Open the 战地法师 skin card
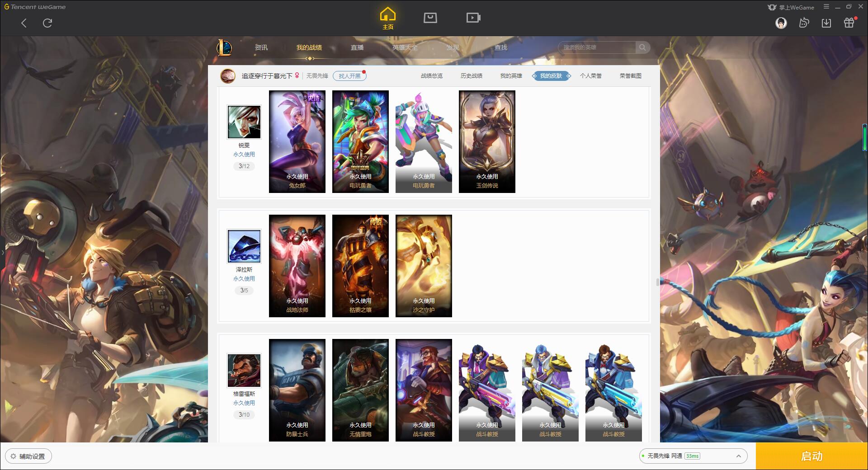The height and width of the screenshot is (470, 868). [297, 266]
